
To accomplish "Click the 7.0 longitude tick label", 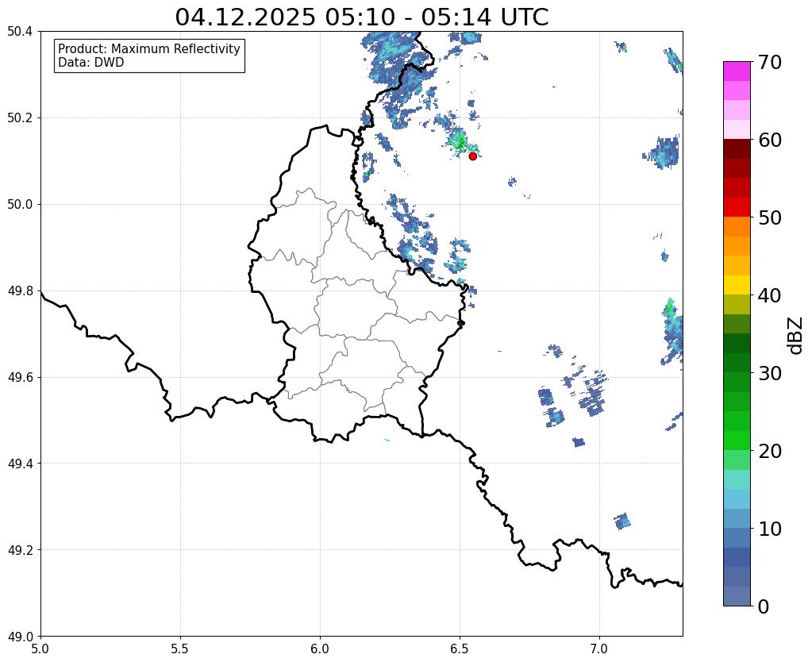I will [x=599, y=649].
